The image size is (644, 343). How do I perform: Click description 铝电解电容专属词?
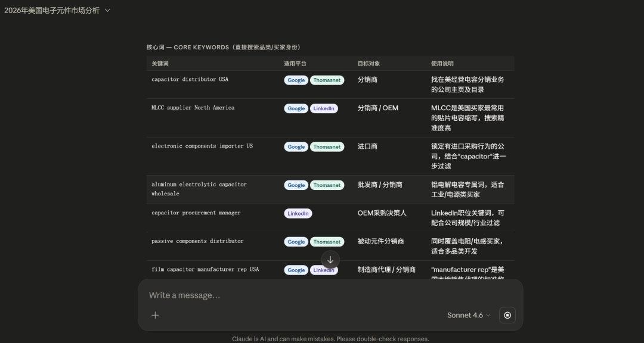tap(468, 190)
